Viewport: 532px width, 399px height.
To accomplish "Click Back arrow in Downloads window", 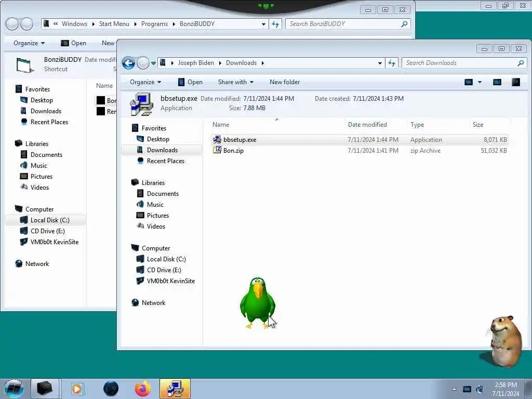I will (128, 63).
